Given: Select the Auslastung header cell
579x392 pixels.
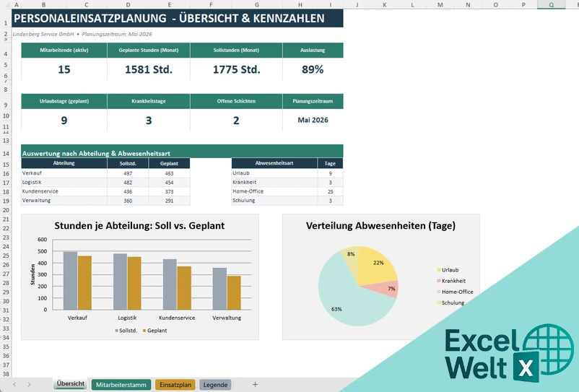Looking at the screenshot, I should pyautogui.click(x=313, y=51).
